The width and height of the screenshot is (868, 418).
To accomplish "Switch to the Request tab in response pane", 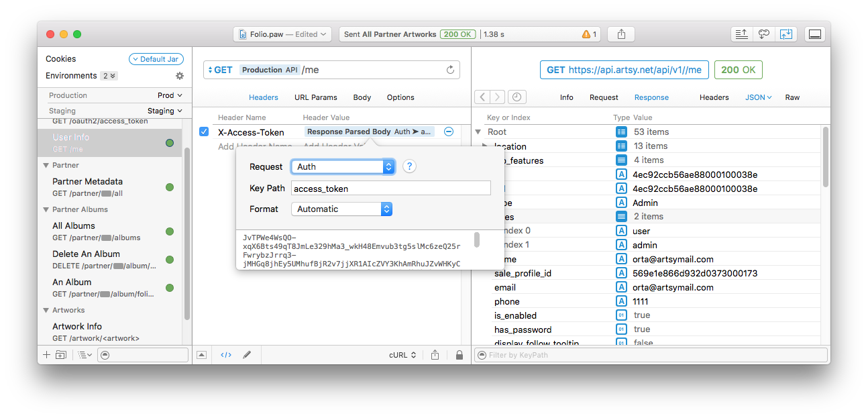I will (x=604, y=97).
